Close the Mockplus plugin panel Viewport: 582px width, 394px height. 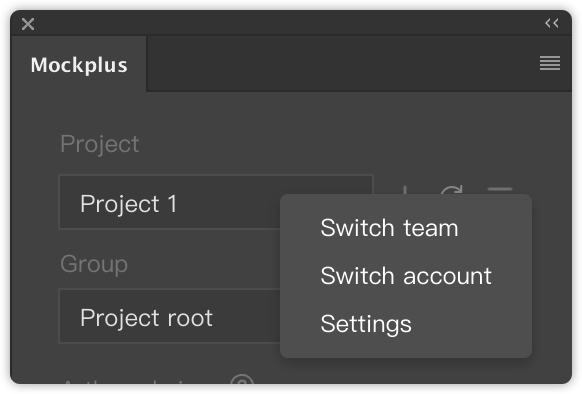(28, 24)
